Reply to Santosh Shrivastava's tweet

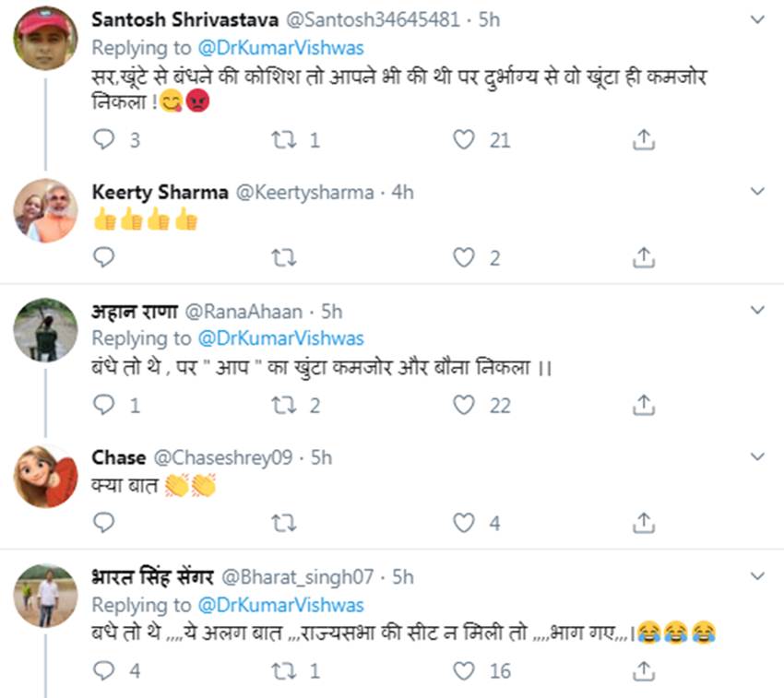(105, 139)
